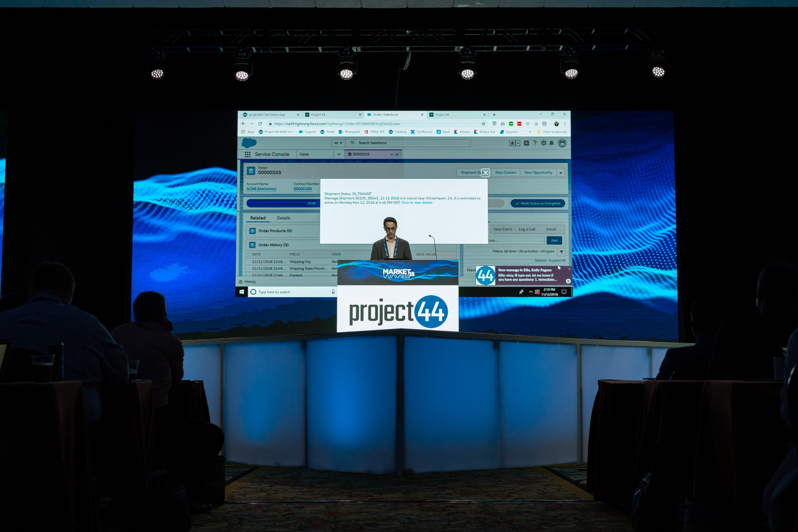The width and height of the screenshot is (798, 532).
Task: Open the favorites list dropdown arrow
Action: [x=518, y=143]
